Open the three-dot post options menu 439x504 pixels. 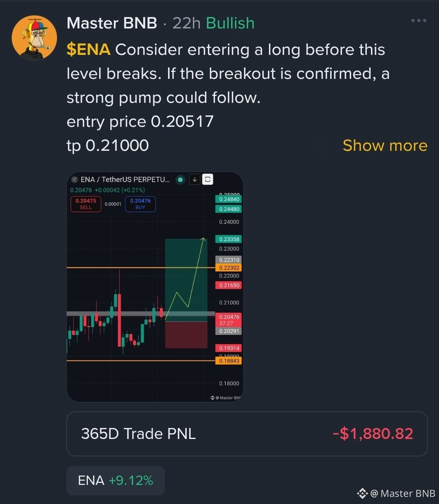tap(419, 20)
